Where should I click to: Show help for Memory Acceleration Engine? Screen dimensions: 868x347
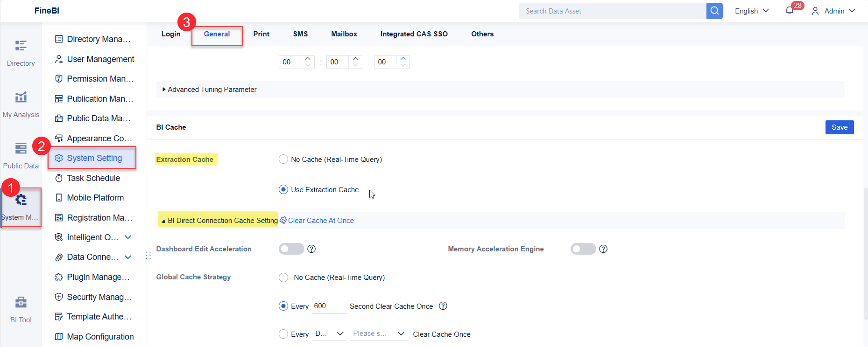[603, 249]
